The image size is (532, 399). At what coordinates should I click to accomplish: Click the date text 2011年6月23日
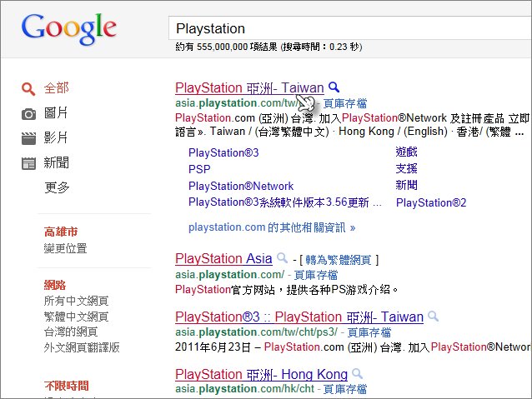click(x=213, y=347)
